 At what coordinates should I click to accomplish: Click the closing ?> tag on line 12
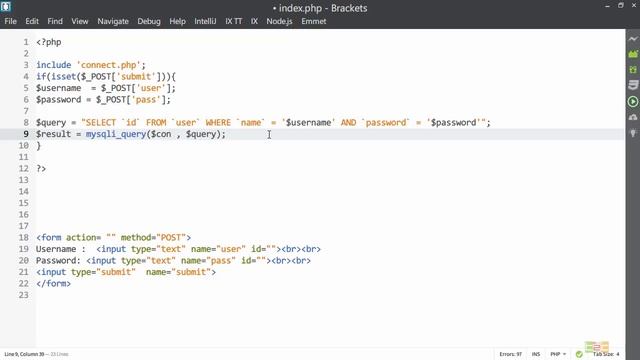(41, 169)
